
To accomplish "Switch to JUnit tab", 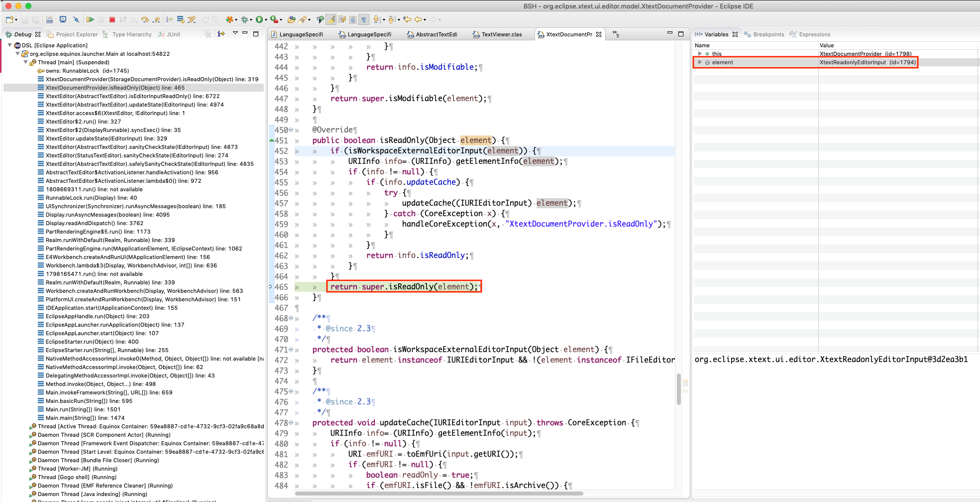I will click(x=169, y=34).
